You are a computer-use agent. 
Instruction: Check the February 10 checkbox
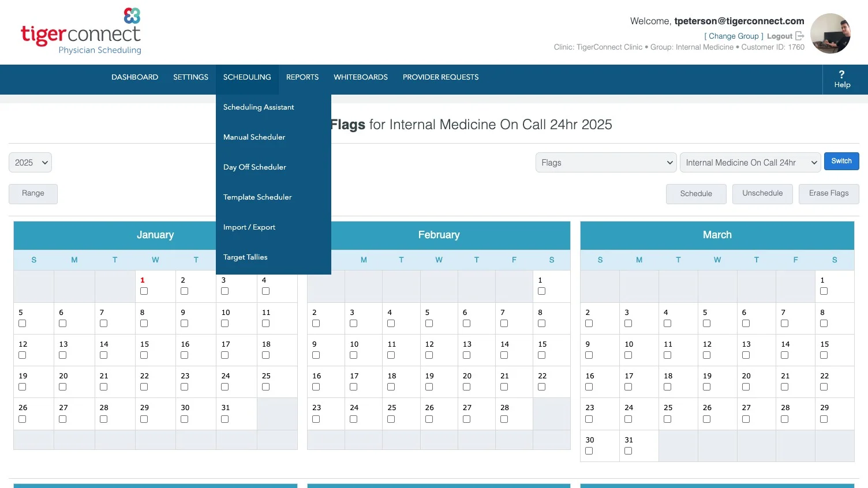(353, 355)
